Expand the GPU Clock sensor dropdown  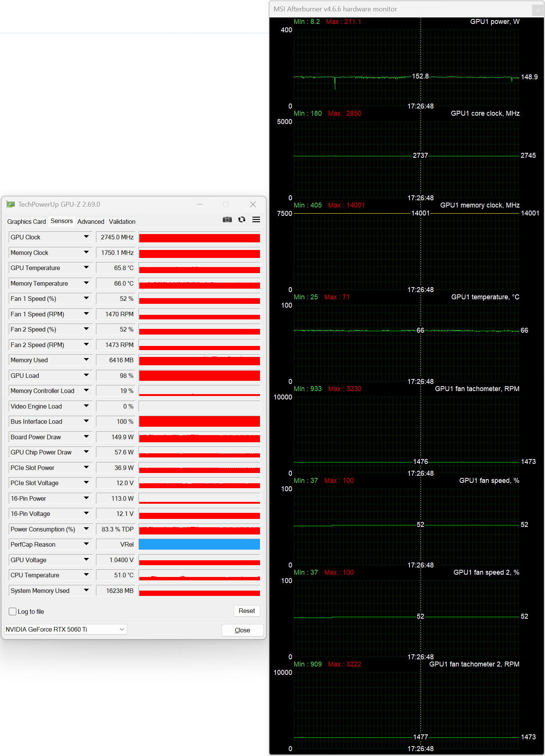(86, 237)
